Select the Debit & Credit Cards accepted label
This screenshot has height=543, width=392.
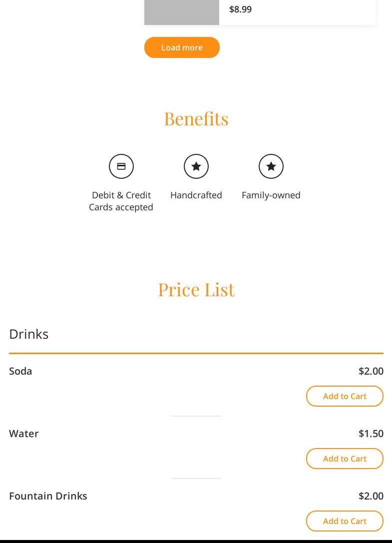point(121,201)
